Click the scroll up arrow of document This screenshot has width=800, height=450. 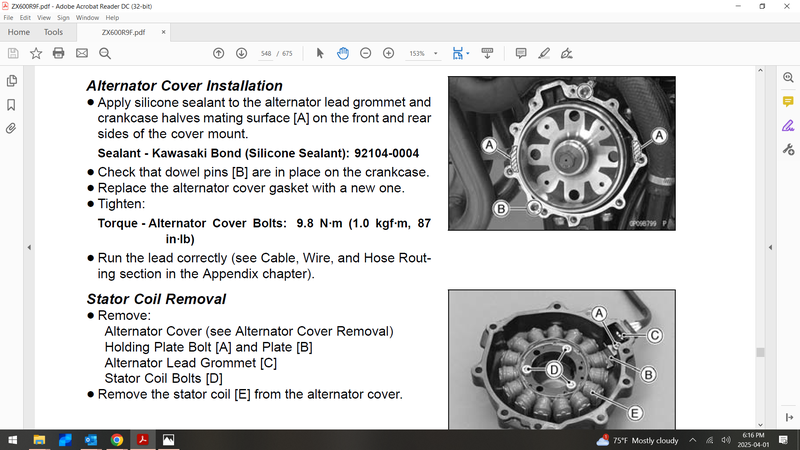pyautogui.click(x=760, y=70)
